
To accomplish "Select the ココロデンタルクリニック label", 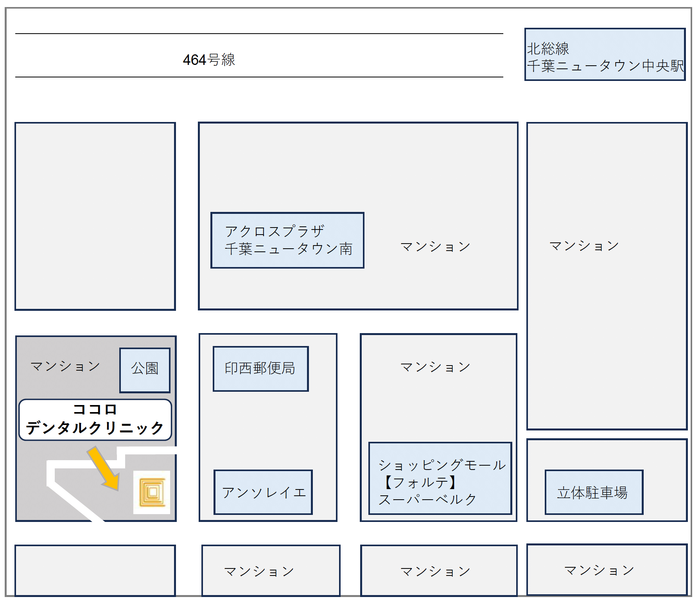I will (95, 420).
